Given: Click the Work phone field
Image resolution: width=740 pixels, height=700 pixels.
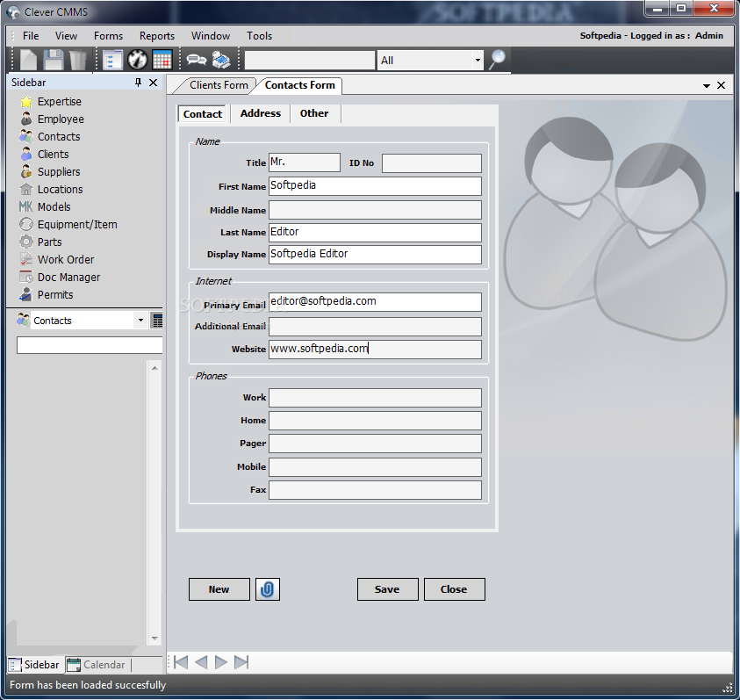Looking at the screenshot, I should 375,398.
